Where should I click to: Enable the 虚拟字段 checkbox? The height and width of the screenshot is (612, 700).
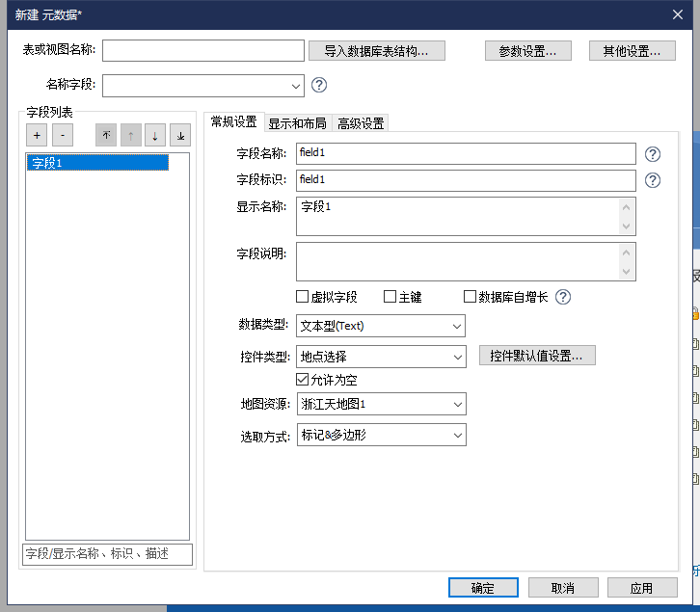coord(303,297)
